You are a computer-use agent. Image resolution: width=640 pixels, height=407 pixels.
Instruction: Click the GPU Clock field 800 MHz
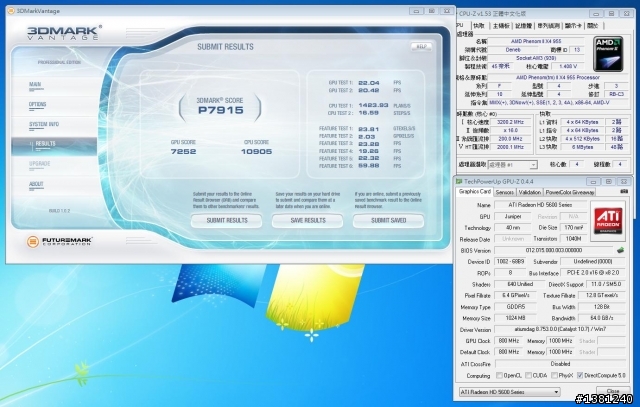[x=508, y=340]
